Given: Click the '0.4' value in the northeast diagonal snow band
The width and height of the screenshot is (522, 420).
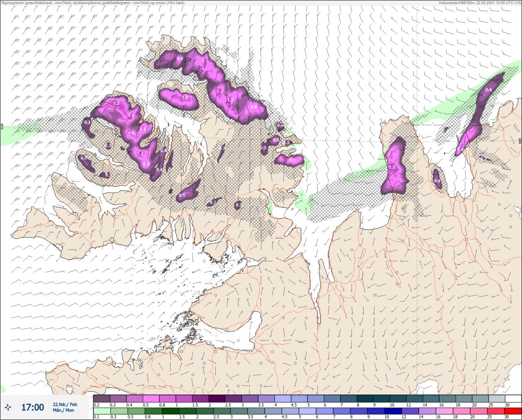Looking at the screenshot, I should (489, 90).
